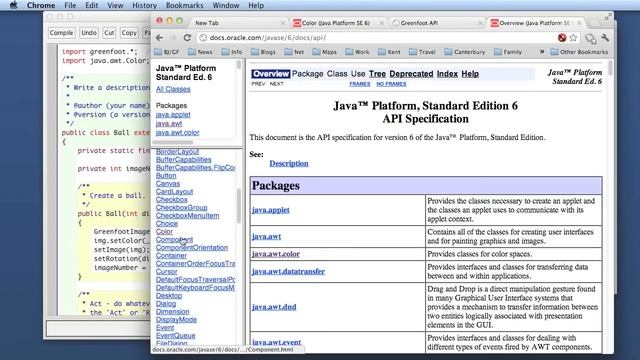Click the Description link
Screen dimensions: 640x360
click(289, 163)
